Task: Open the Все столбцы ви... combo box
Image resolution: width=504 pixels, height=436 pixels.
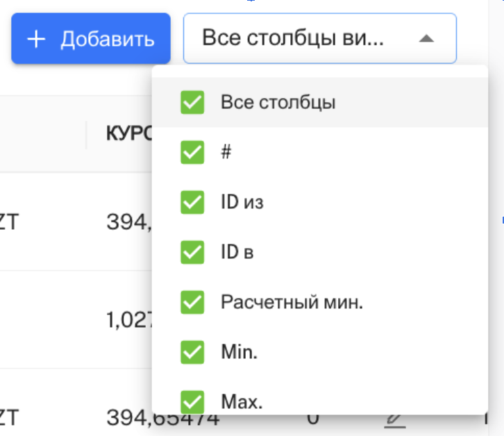Action: [305, 38]
